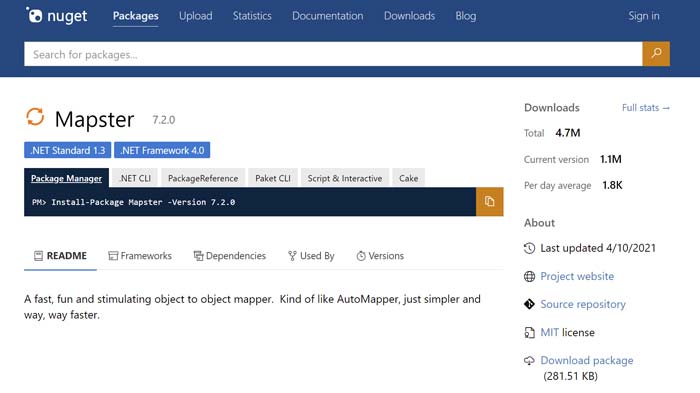Screen dimensions: 700x393
Task: Switch to the .NET CLI tab
Action: [x=135, y=178]
